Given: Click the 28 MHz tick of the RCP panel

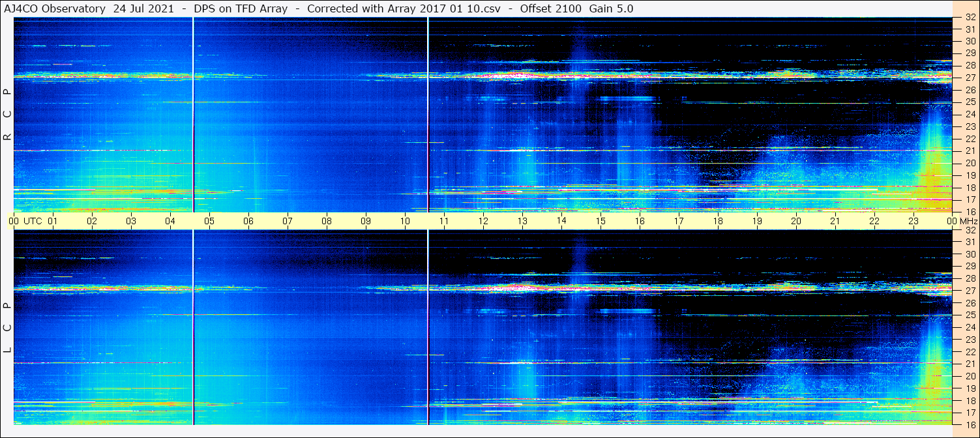Looking at the screenshot, I should pos(970,65).
